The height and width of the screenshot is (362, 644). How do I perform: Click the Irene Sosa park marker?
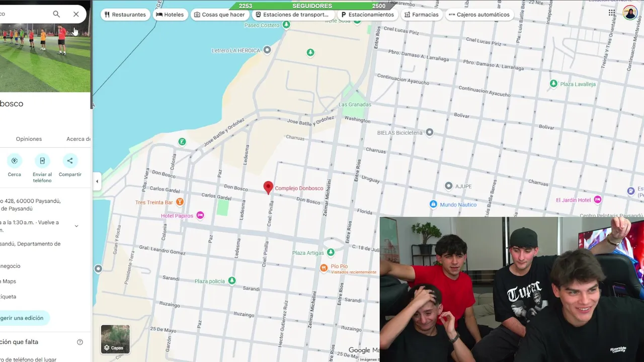pos(357,21)
